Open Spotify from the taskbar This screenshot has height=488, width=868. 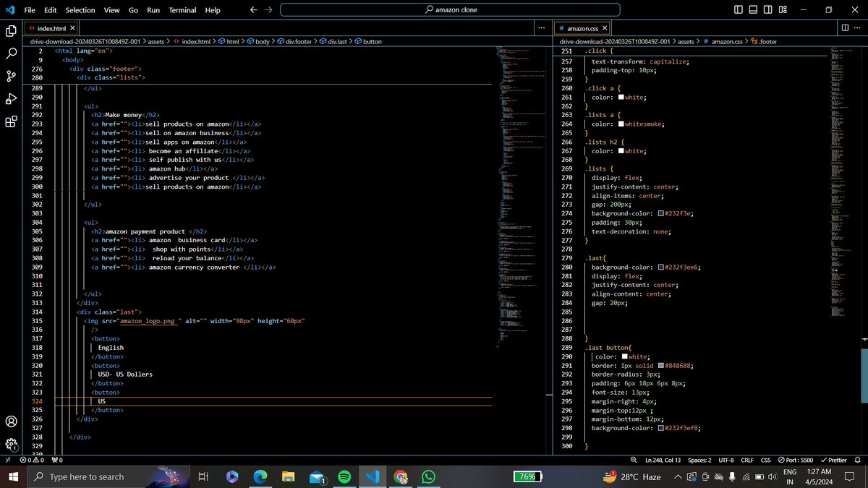344,477
